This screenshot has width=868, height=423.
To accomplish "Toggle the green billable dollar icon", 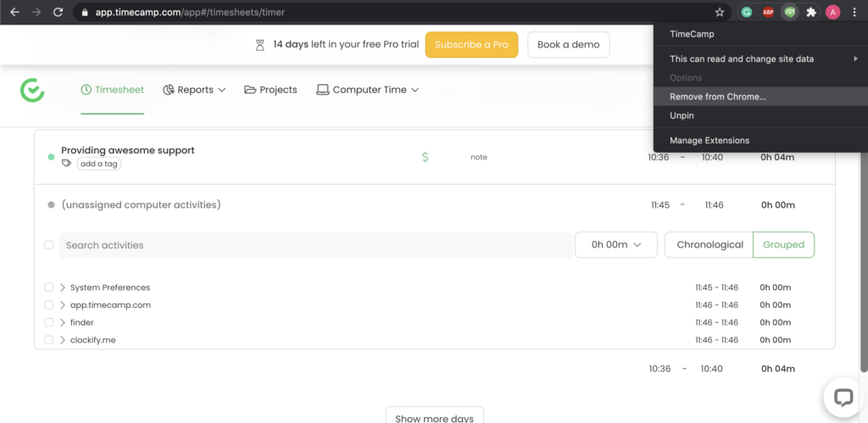I will point(425,157).
